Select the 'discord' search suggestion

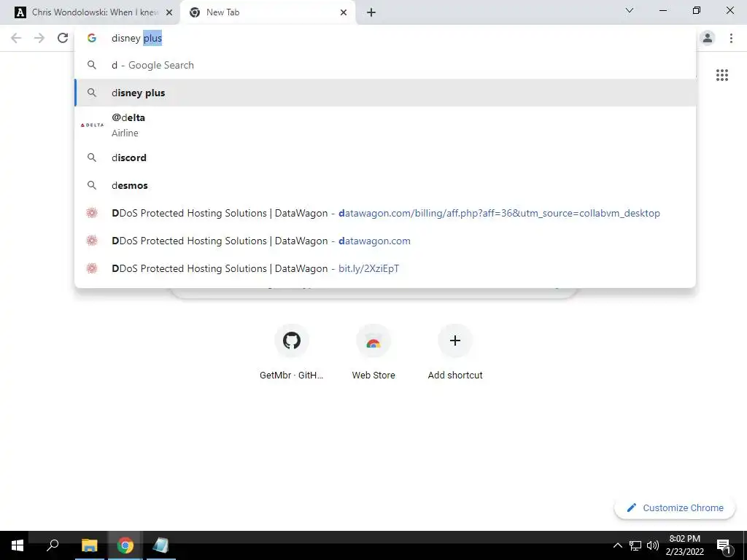pyautogui.click(x=385, y=157)
